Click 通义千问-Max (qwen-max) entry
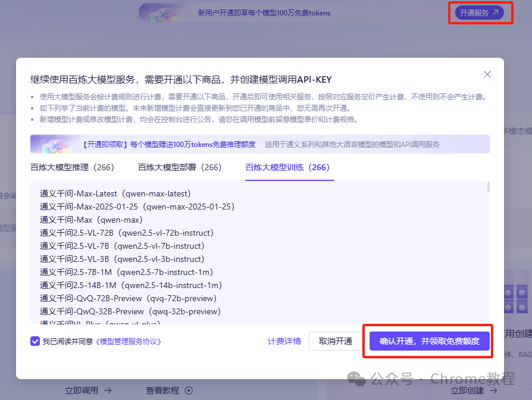 click(91, 220)
